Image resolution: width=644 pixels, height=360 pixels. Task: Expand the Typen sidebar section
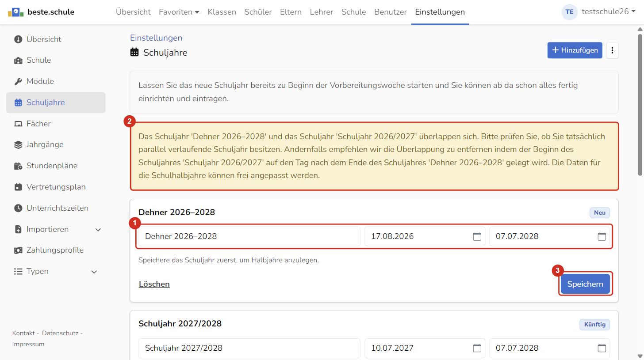[94, 272]
